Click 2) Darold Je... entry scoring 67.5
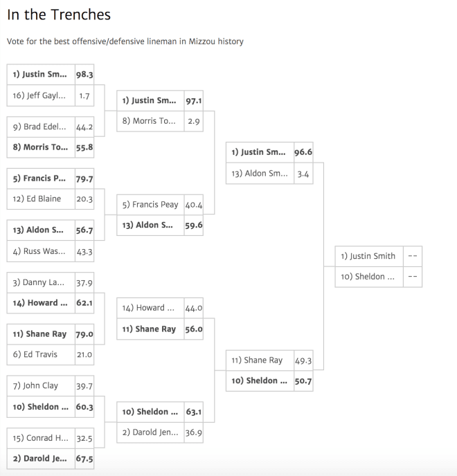The image size is (457, 476). point(51,459)
